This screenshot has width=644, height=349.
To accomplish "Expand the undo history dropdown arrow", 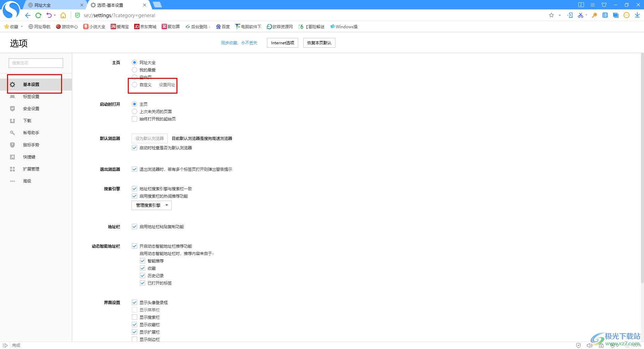I will point(55,15).
